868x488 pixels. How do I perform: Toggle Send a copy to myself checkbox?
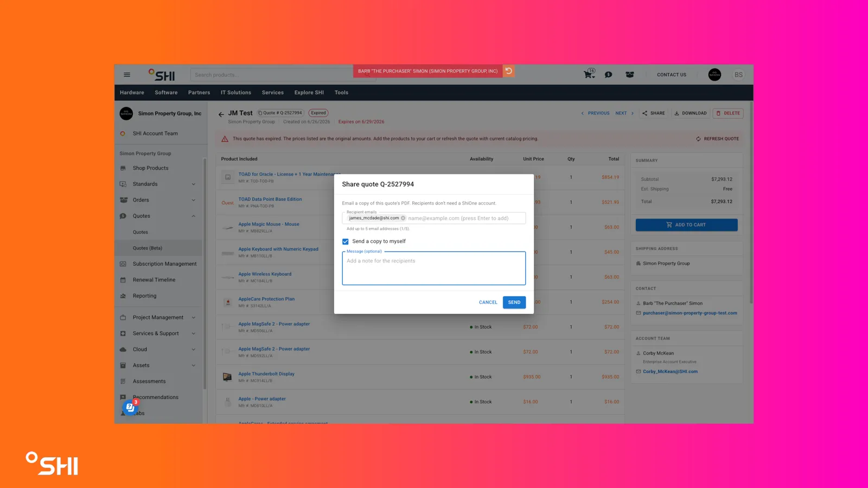pyautogui.click(x=346, y=241)
